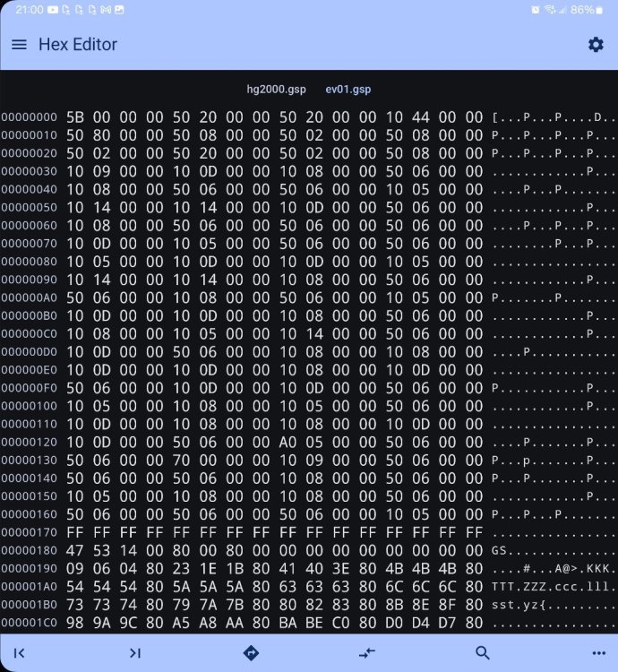Select byte 70 in row 00000130
This screenshot has width=618, height=672.
(181, 460)
